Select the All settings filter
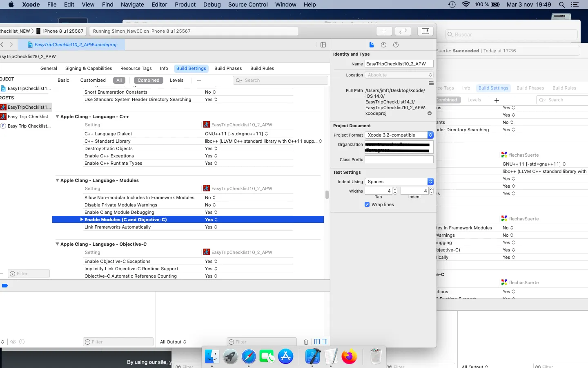 [119, 80]
